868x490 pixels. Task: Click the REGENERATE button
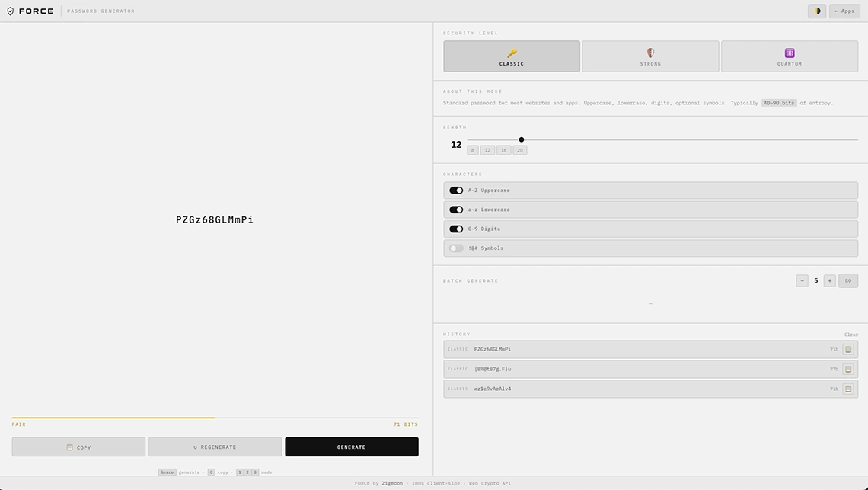[215, 447]
